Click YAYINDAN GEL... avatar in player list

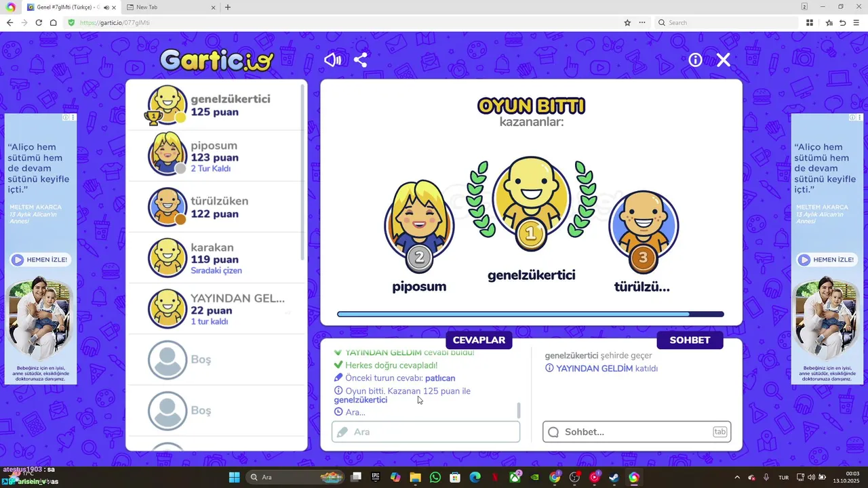click(167, 309)
